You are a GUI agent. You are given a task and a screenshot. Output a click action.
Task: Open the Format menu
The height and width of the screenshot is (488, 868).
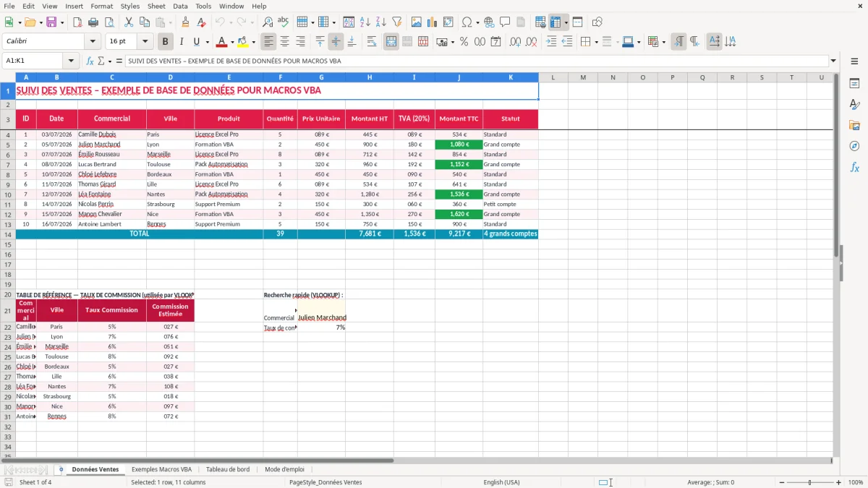pyautogui.click(x=101, y=6)
